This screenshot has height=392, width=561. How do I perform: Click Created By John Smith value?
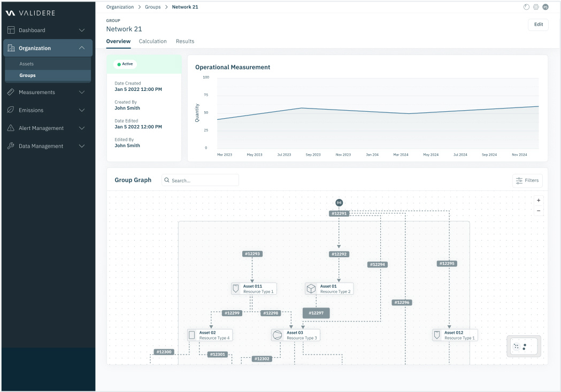coord(127,108)
